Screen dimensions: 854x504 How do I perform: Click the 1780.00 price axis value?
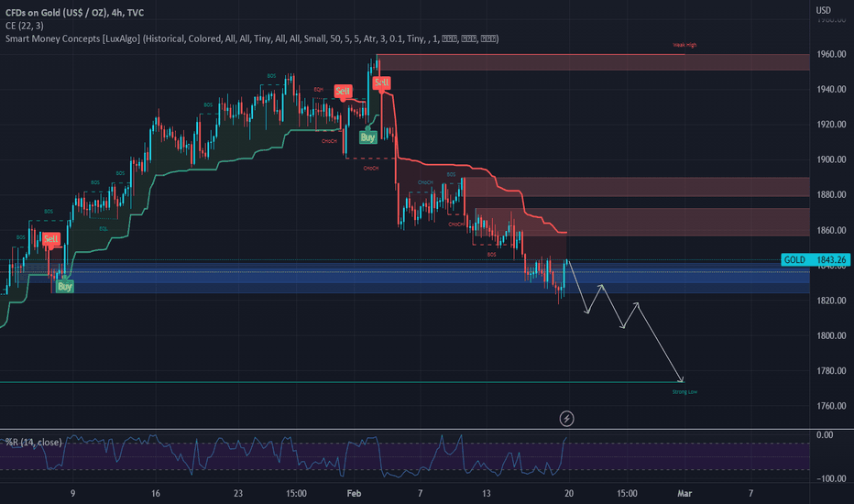pos(831,371)
